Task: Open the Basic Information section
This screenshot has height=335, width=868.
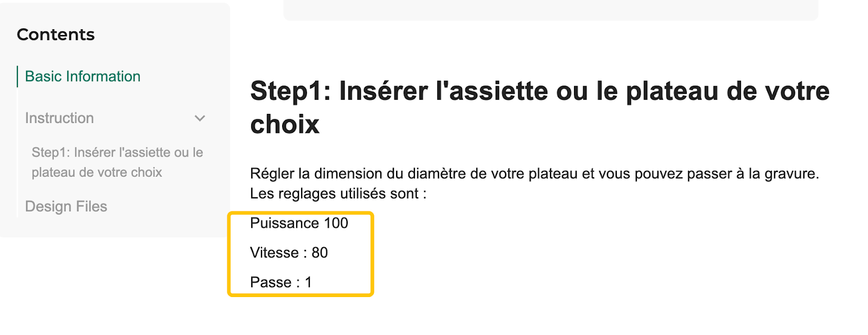Action: (x=82, y=76)
